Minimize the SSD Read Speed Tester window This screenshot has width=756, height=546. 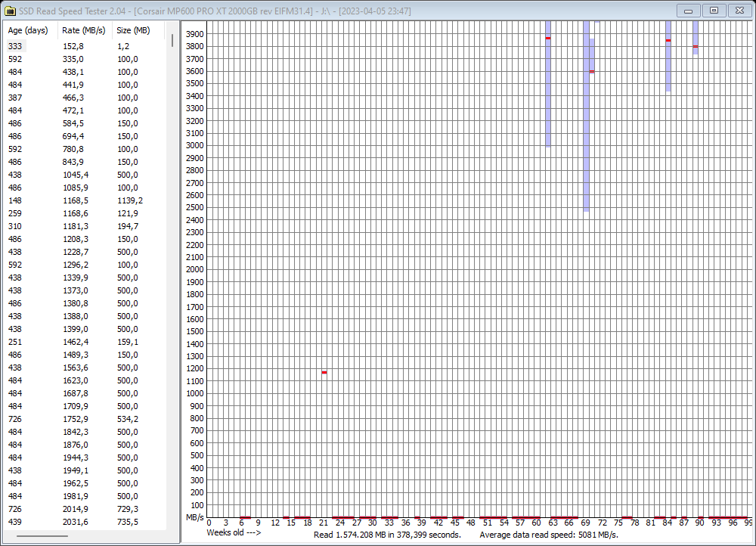coord(689,11)
